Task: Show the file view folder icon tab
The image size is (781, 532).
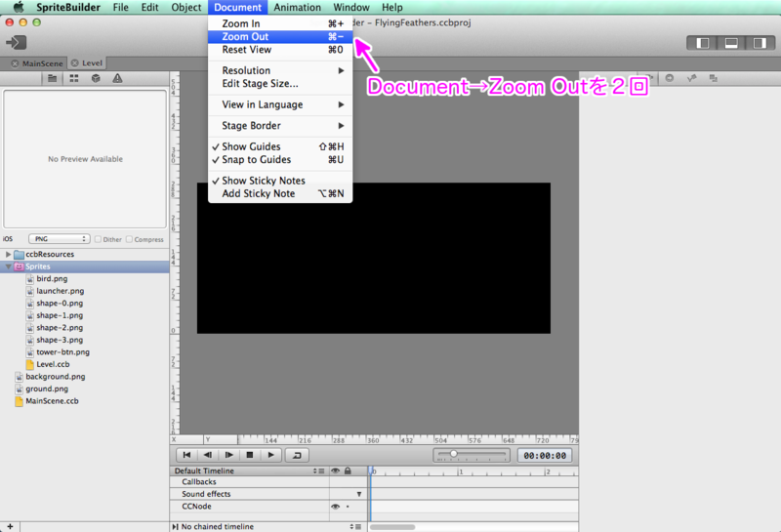Action: click(x=52, y=78)
